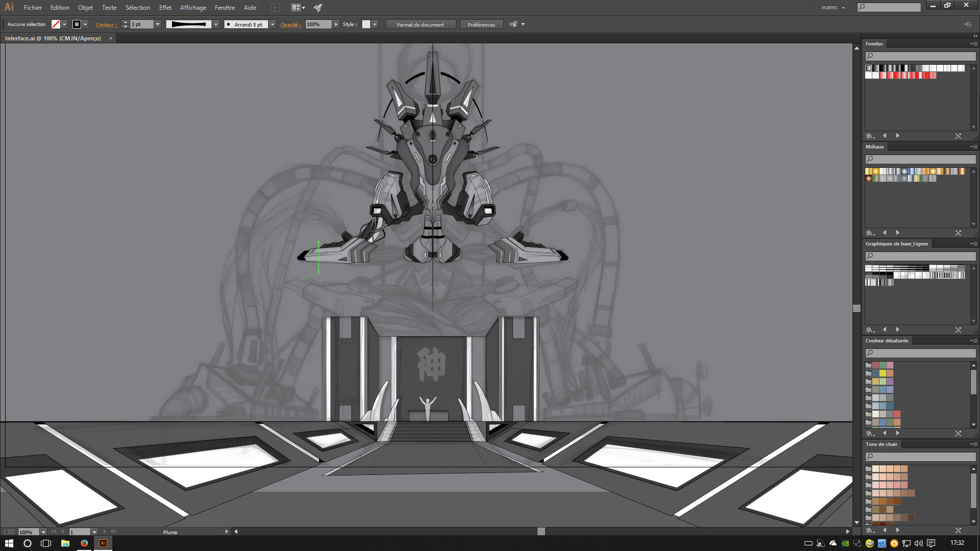Image resolution: width=980 pixels, height=551 pixels.
Task: Load the next swatch library in the Métaux panel
Action: 898,233
